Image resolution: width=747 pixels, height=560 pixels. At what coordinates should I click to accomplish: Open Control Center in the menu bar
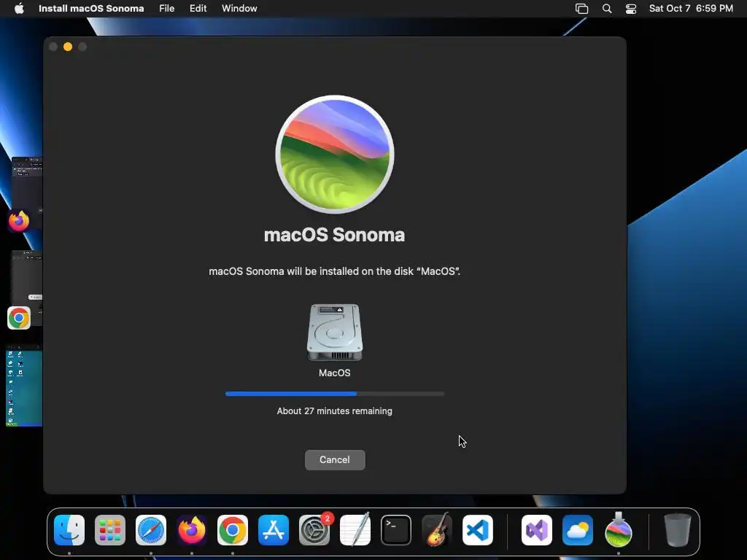(631, 8)
